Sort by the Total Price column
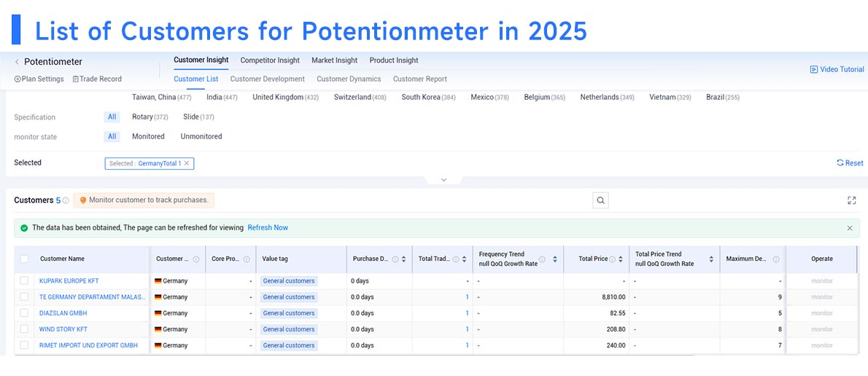This screenshot has height=376, width=868. point(621,259)
